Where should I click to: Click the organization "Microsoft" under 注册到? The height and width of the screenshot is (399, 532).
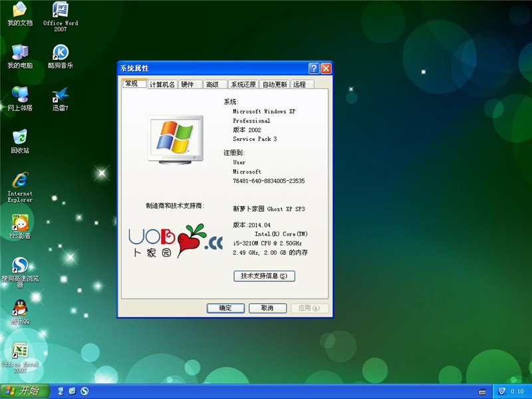click(247, 172)
